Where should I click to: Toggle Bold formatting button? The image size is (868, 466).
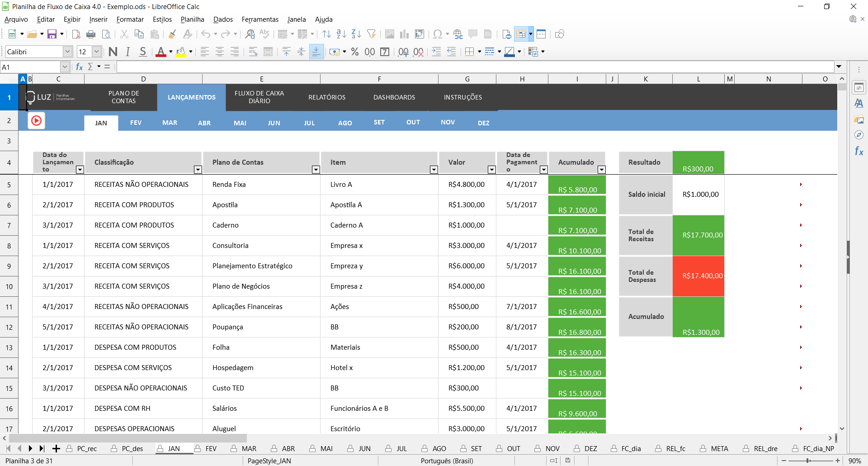[x=113, y=52]
